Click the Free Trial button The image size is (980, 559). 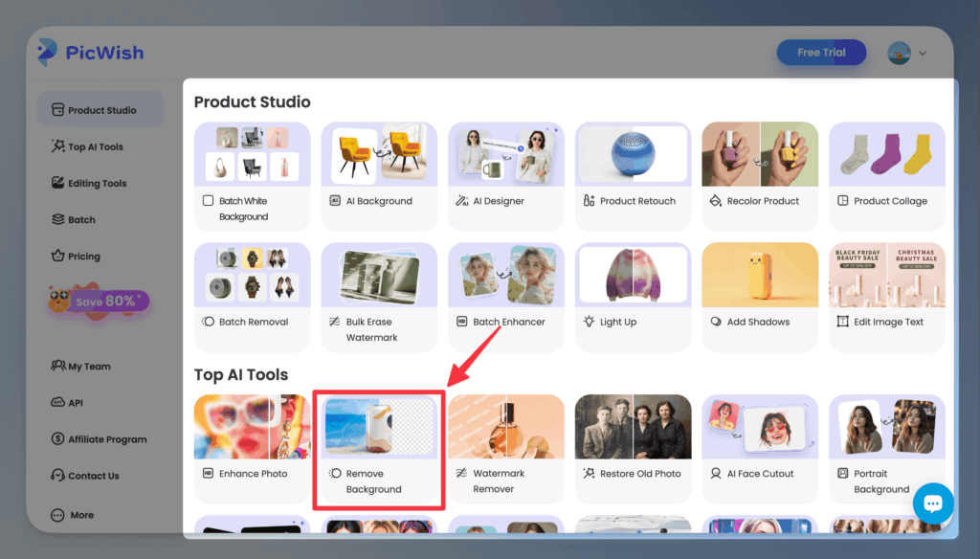[x=820, y=53]
